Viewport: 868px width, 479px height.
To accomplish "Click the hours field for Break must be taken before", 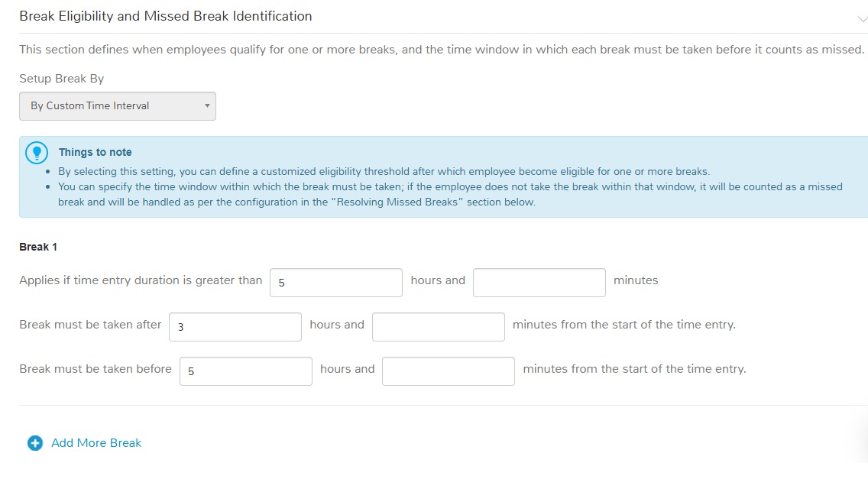I will pos(246,371).
